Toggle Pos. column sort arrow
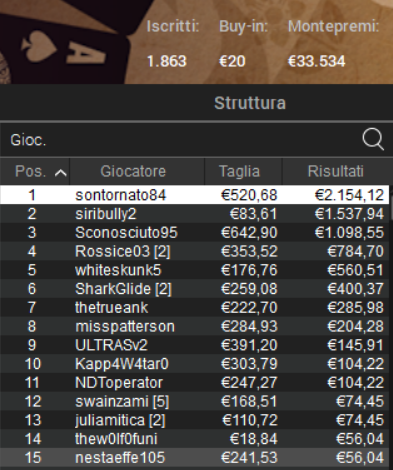 [x=60, y=173]
